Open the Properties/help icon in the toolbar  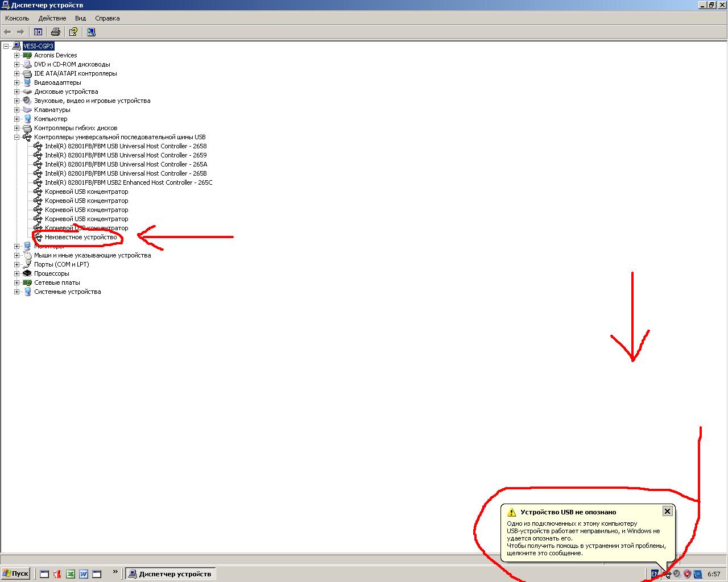click(73, 32)
